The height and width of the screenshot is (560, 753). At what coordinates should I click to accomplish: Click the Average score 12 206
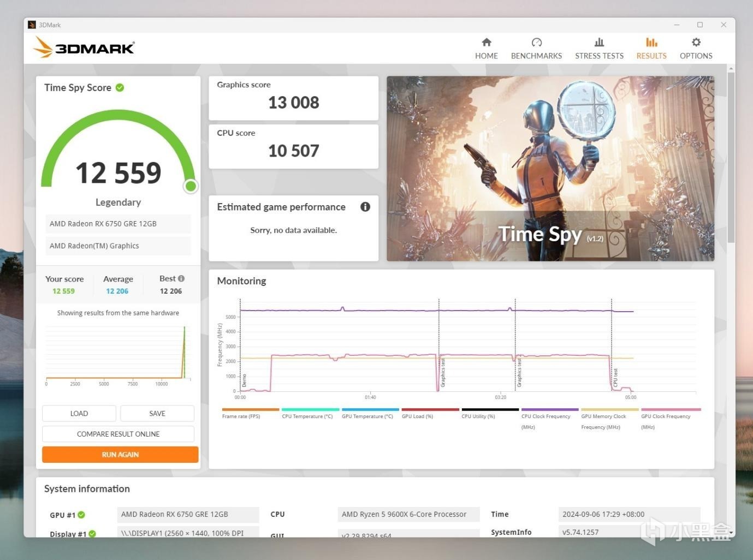click(117, 291)
